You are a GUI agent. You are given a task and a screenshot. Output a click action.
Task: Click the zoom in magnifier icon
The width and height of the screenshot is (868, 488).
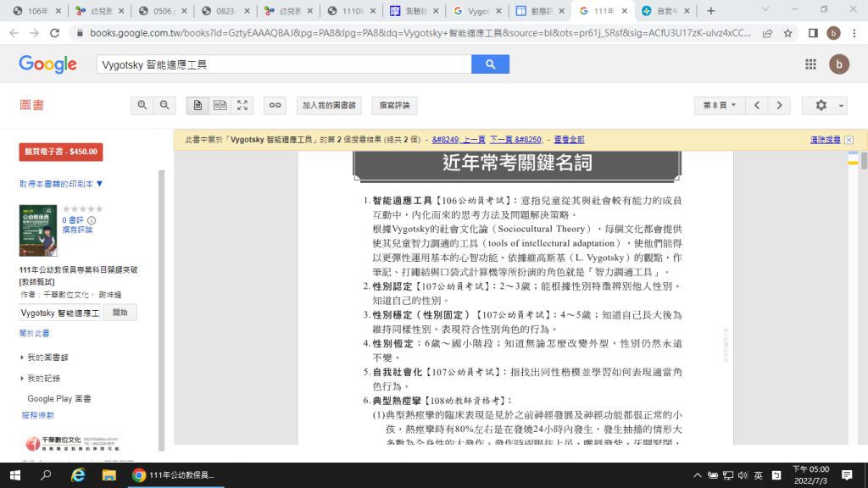click(142, 105)
